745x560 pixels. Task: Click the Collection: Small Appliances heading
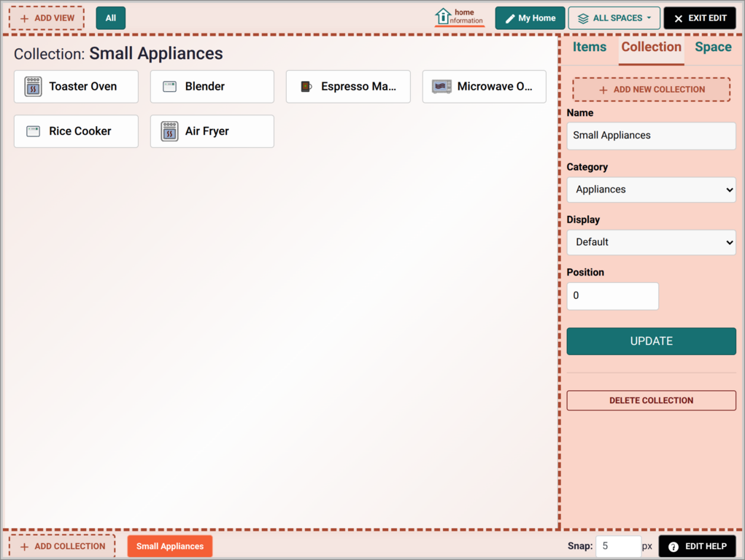pyautogui.click(x=117, y=53)
